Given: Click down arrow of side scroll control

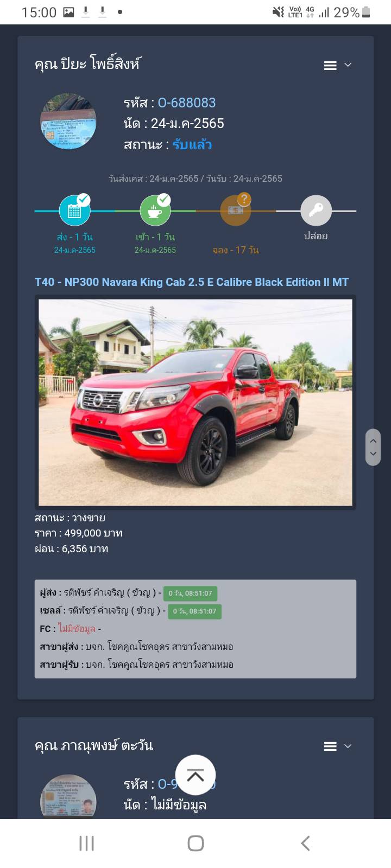Looking at the screenshot, I should (373, 454).
